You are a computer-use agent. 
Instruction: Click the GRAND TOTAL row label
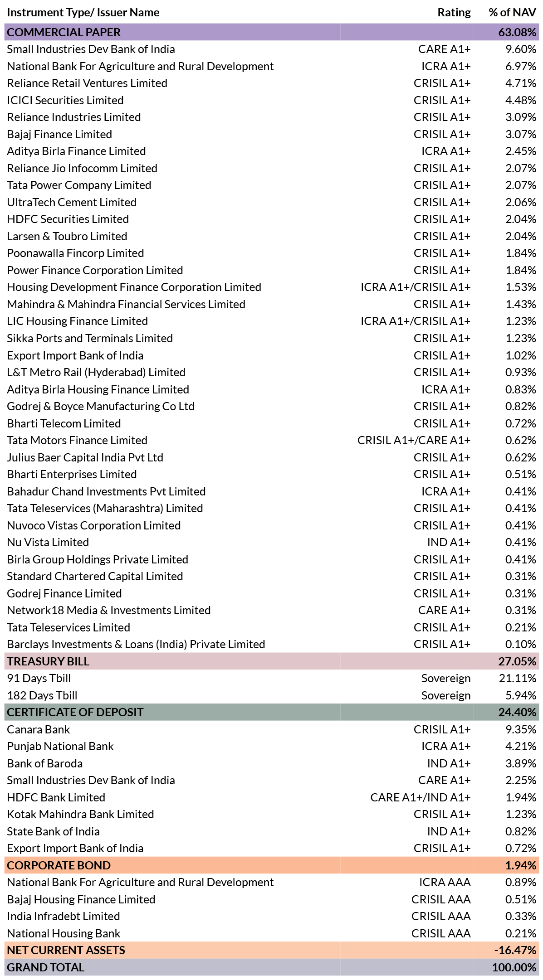(x=45, y=967)
